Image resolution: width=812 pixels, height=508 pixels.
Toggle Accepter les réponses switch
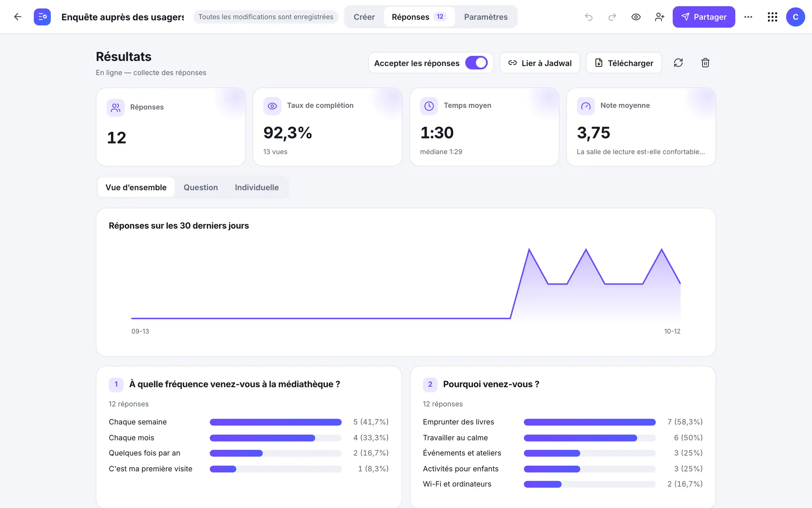476,63
